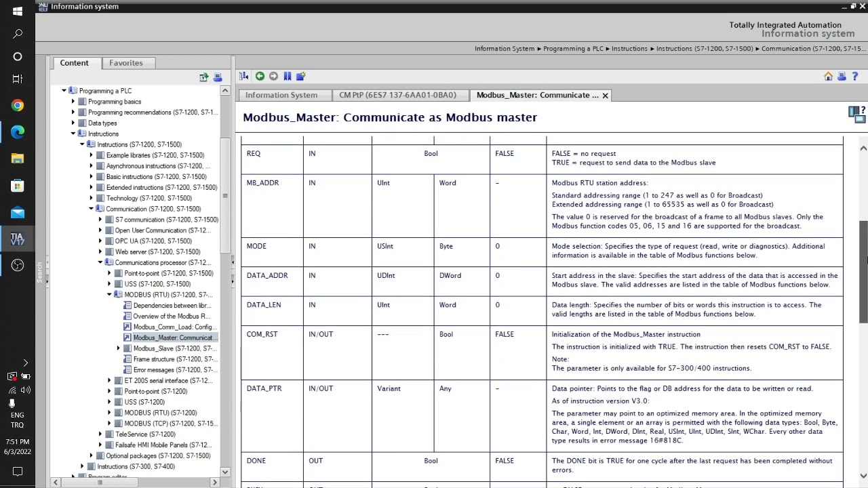Open Windows Start menu
The image size is (868, 488).
tap(18, 11)
